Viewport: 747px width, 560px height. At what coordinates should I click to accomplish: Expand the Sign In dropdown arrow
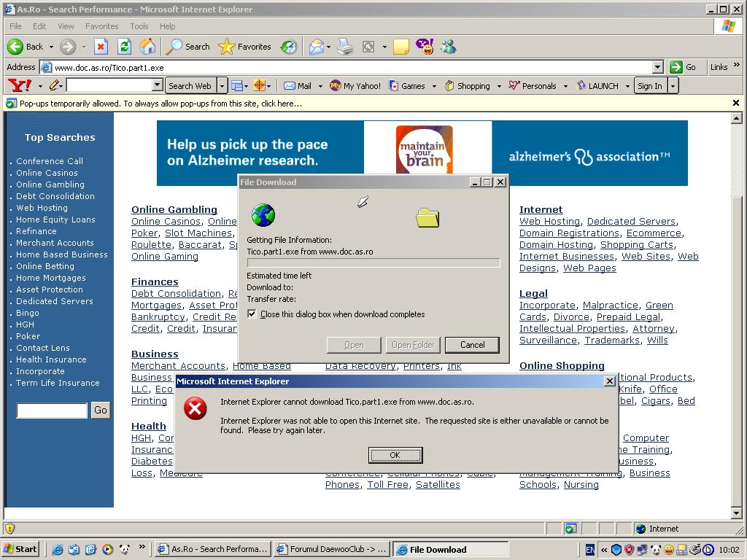[673, 86]
